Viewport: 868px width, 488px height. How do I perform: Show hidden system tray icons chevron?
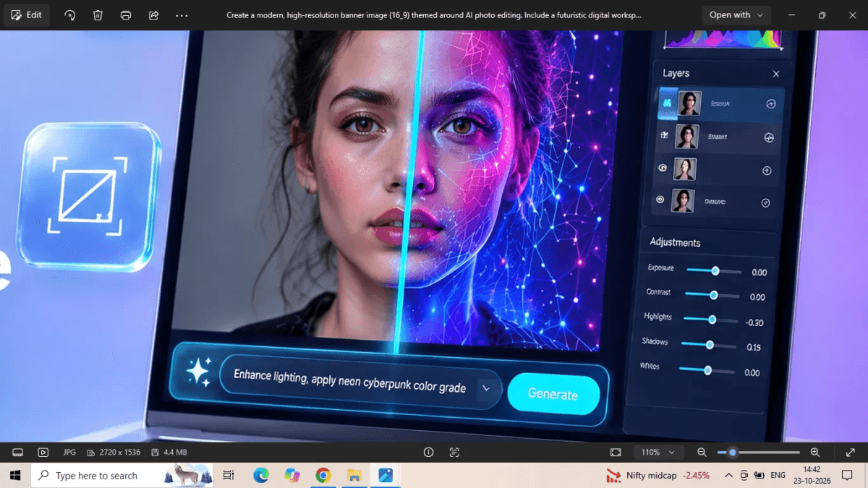click(728, 475)
